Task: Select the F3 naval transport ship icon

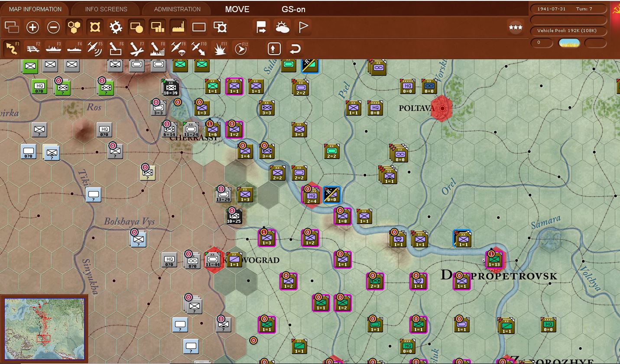Action: click(53, 49)
